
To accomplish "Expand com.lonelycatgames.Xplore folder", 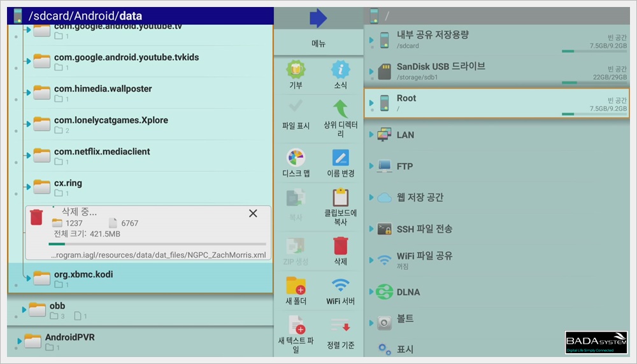I will pos(27,123).
